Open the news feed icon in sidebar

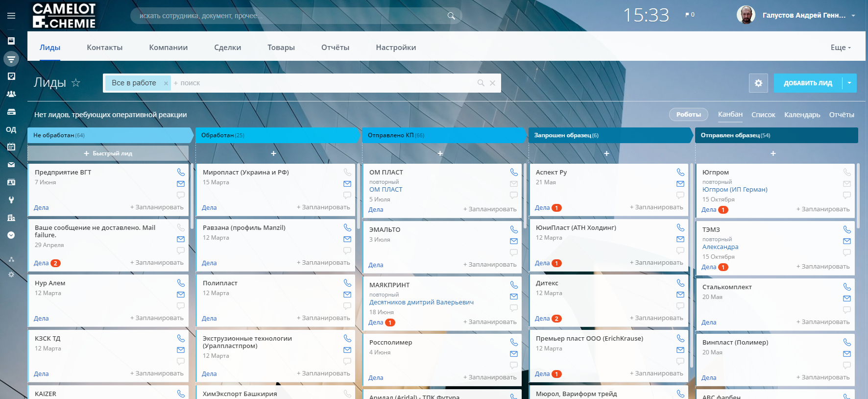tap(11, 41)
